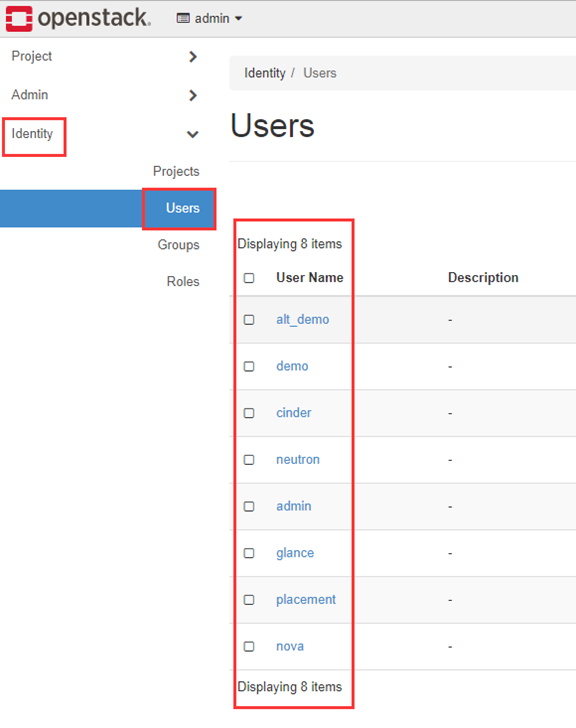Open the Roles sidebar item

pyautogui.click(x=183, y=281)
